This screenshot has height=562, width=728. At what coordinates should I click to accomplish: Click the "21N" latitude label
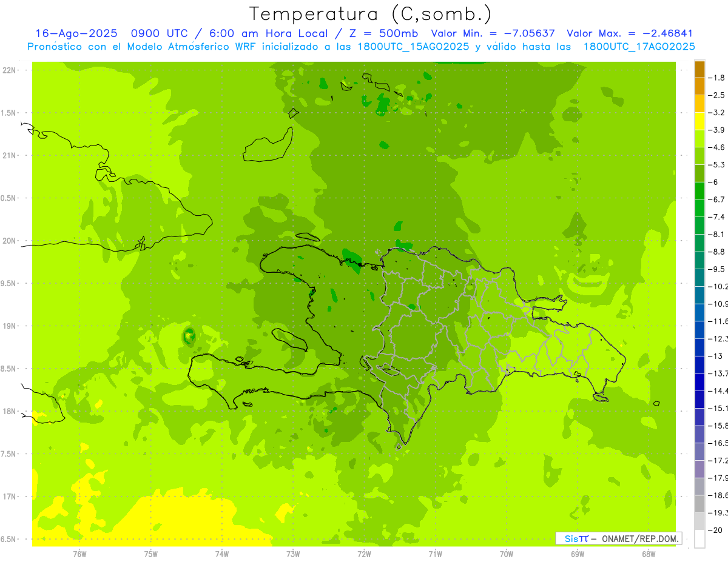click(9, 156)
